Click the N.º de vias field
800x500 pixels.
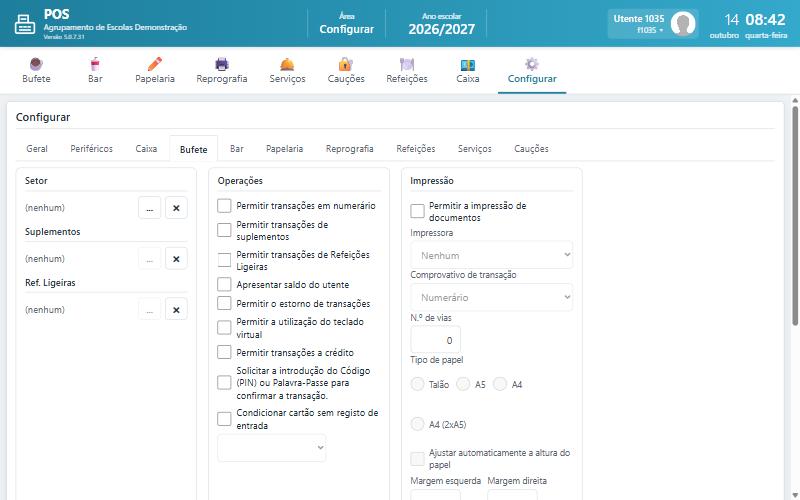point(435,340)
